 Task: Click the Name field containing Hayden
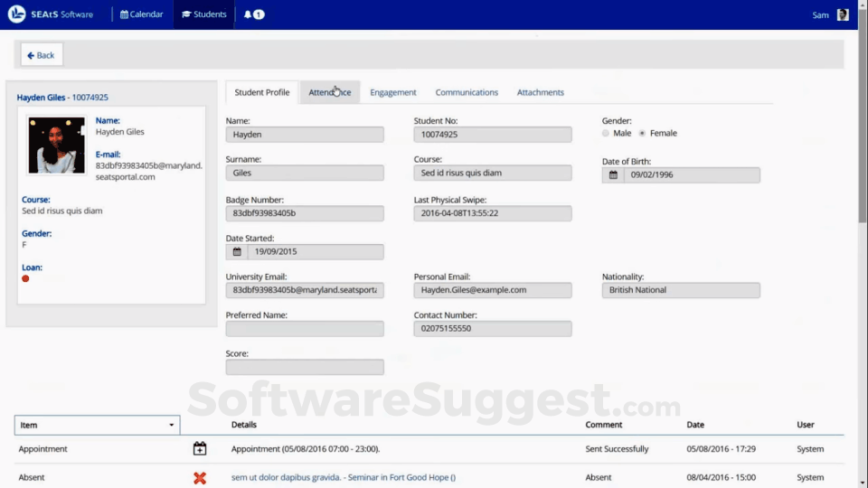[x=305, y=135]
